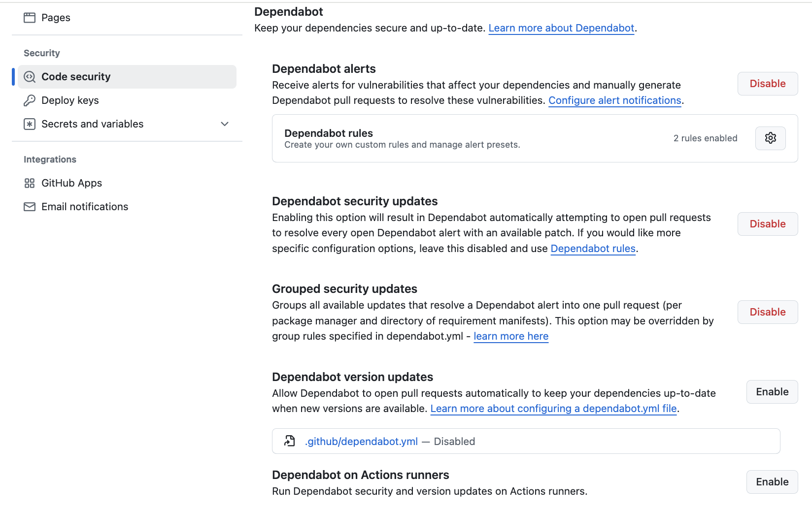Screen dimensions: 812x510
Task: Disable Dependabot alerts
Action: (767, 83)
